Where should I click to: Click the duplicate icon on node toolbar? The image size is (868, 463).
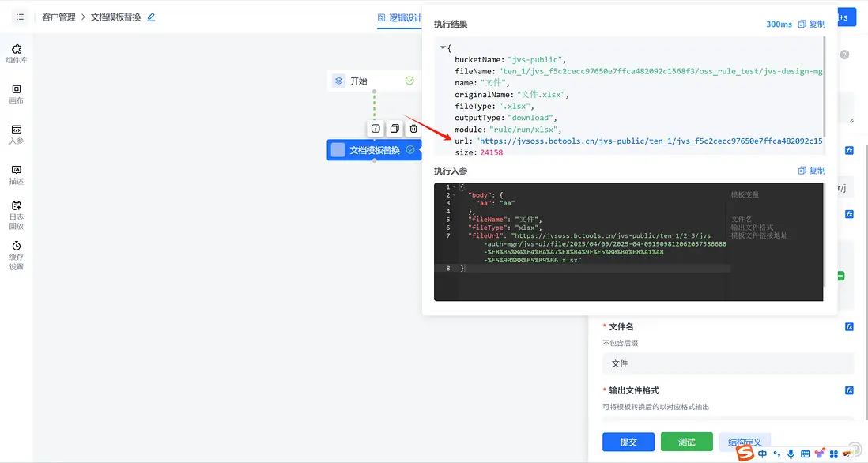pos(394,128)
